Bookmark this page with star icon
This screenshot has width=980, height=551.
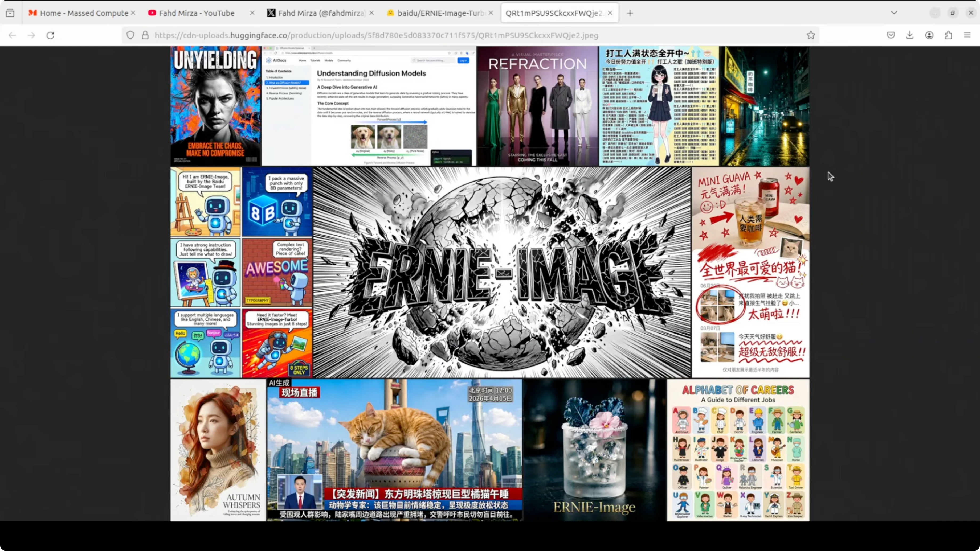(811, 35)
